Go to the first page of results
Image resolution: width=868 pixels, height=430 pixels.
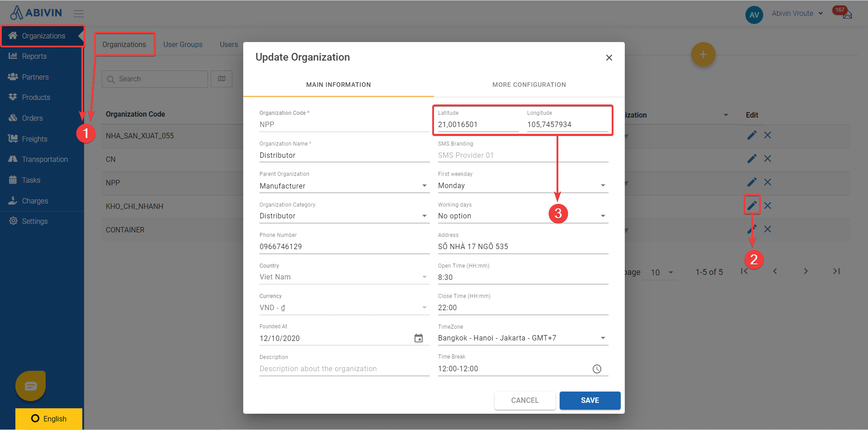(x=744, y=271)
